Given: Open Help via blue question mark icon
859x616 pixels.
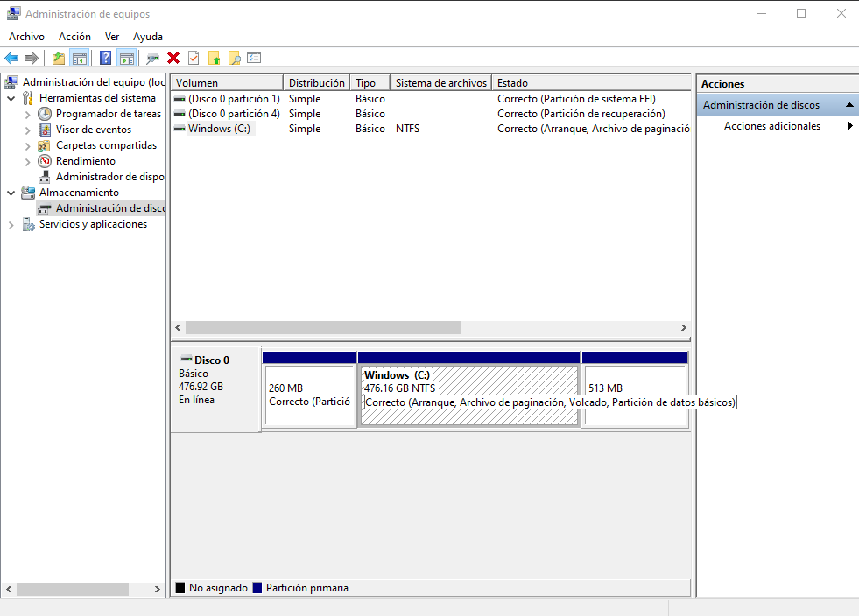Looking at the screenshot, I should pos(105,58).
